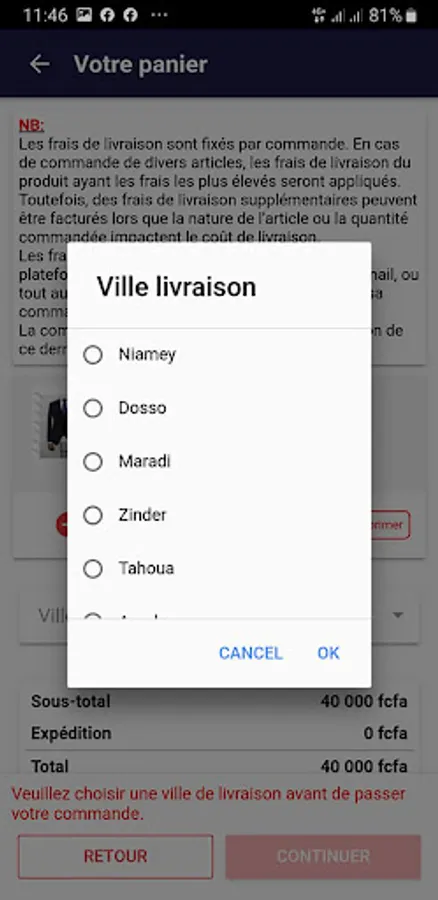Tap the Ville livraison dialog title
Image resolution: width=438 pixels, height=900 pixels.
coord(176,286)
